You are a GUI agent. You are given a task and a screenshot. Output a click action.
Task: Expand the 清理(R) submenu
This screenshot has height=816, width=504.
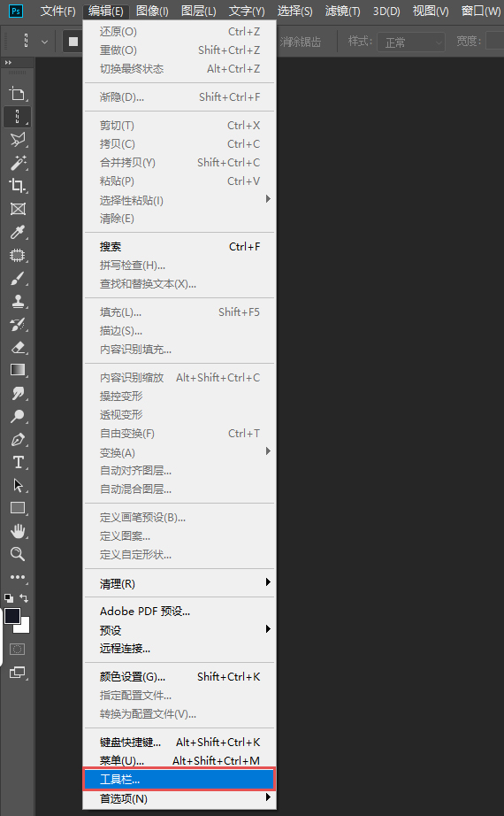tap(180, 583)
